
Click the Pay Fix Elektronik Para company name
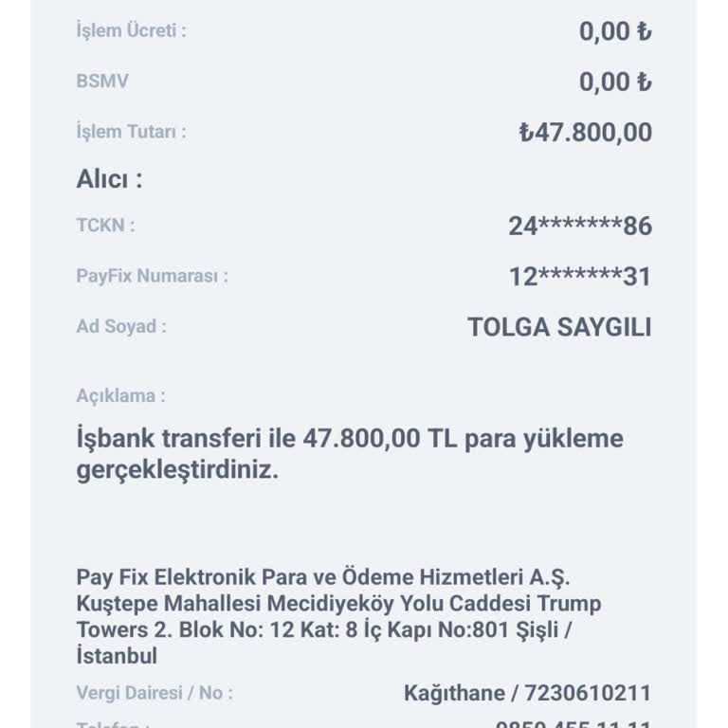tap(324, 577)
